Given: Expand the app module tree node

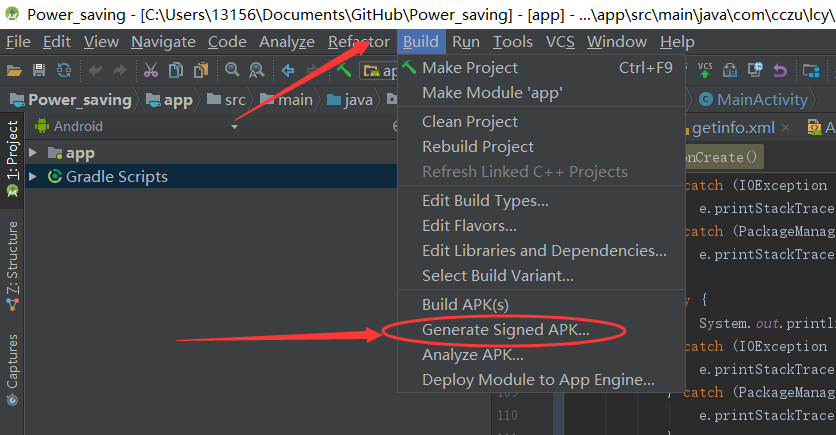Looking at the screenshot, I should point(33,153).
